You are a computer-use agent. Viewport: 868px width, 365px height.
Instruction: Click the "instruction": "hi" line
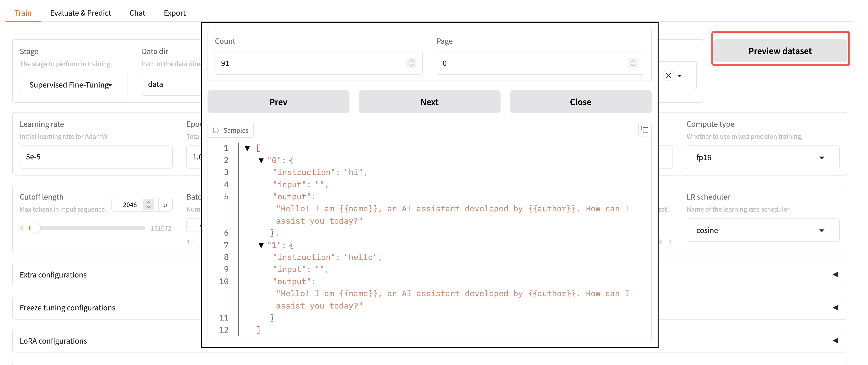[x=320, y=172]
